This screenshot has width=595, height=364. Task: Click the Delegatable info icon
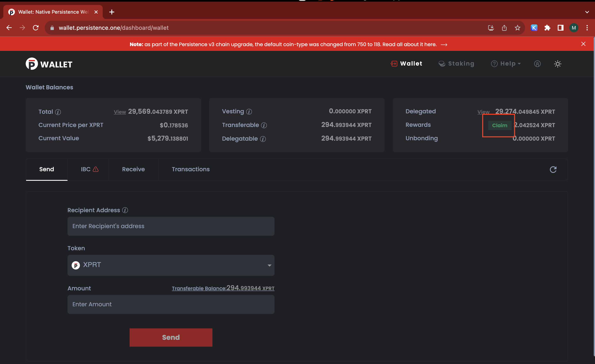point(263,139)
